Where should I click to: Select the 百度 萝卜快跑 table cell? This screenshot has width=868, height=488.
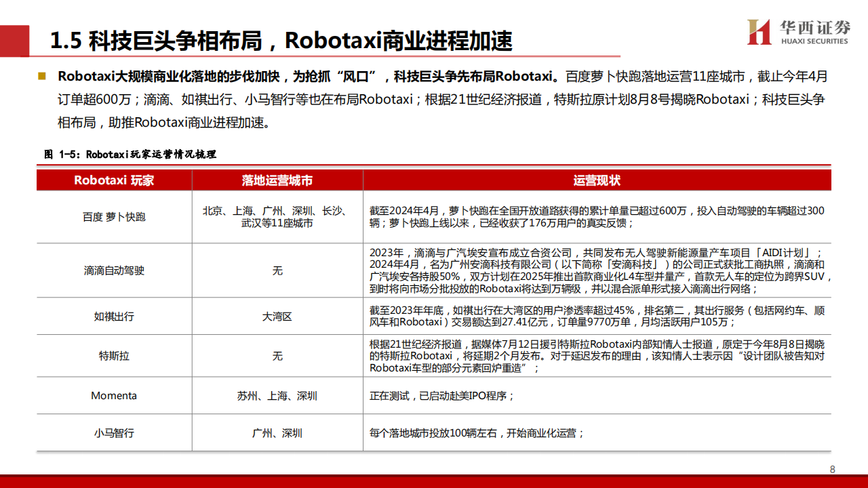(x=114, y=217)
